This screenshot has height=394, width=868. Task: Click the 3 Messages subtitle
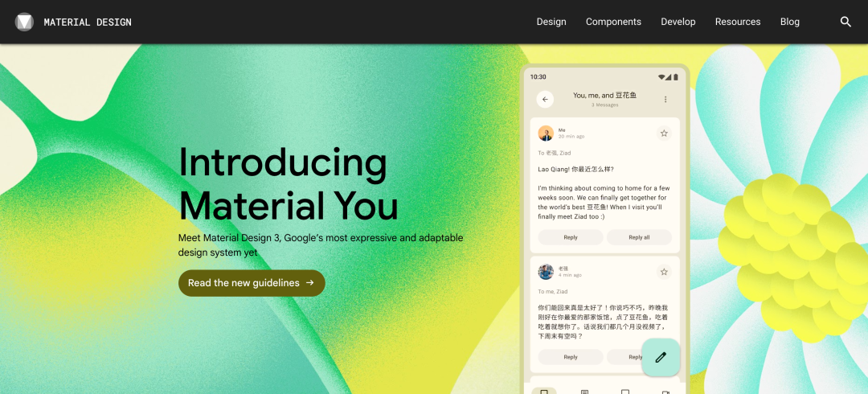[x=604, y=105]
